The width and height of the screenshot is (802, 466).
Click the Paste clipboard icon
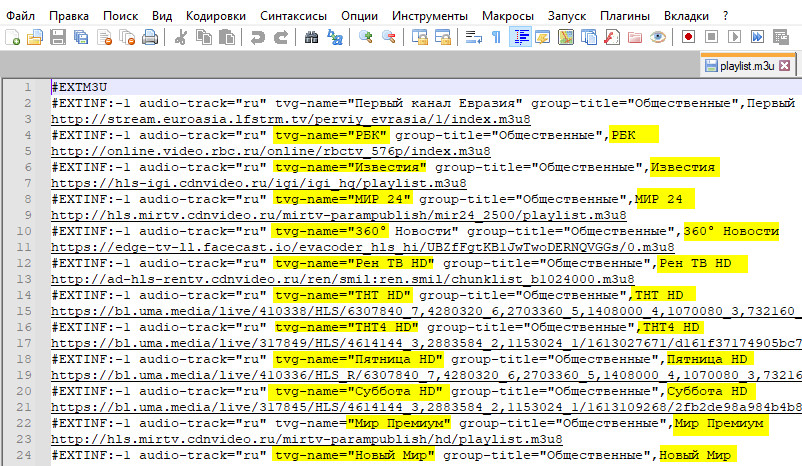(227, 37)
